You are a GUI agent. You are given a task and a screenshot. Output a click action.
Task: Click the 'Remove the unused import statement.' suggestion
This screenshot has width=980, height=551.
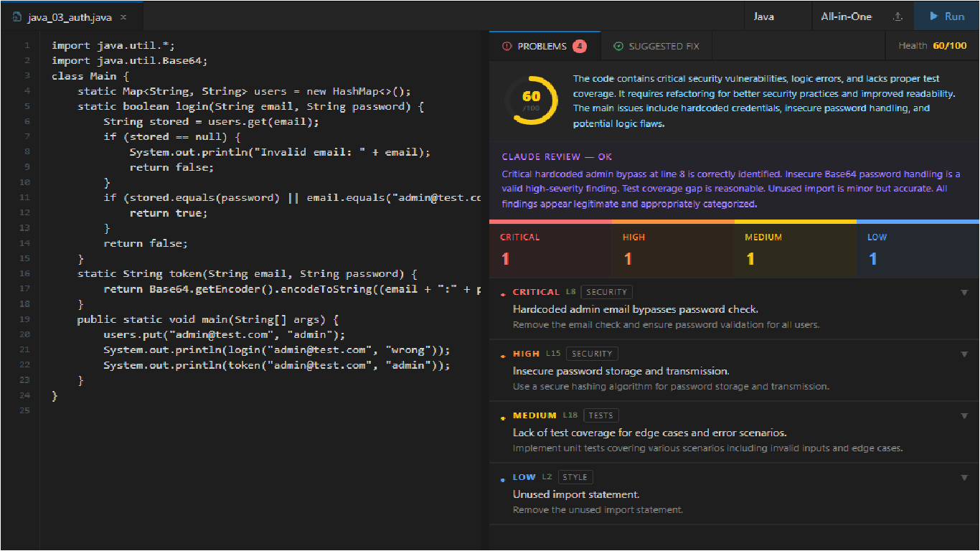pos(598,510)
